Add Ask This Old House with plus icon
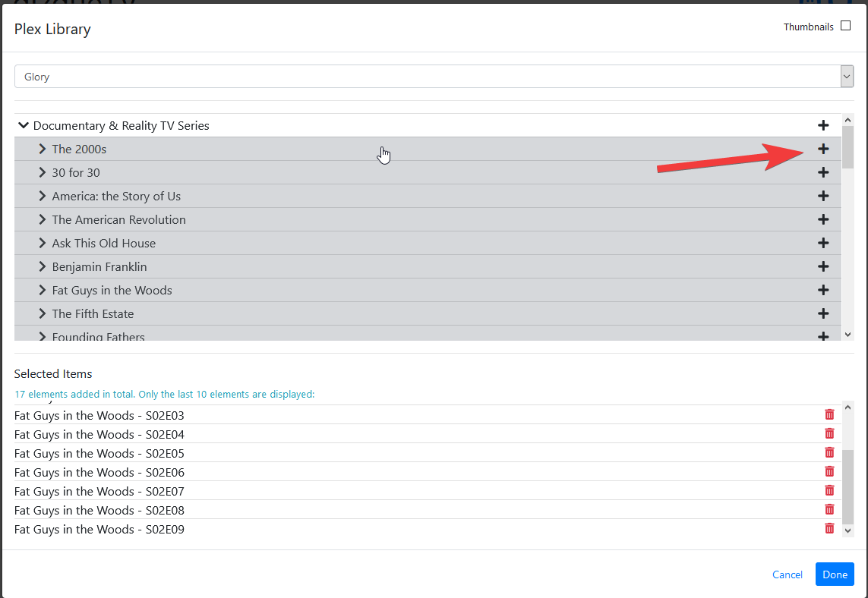Viewport: 868px width, 598px height. pyautogui.click(x=823, y=243)
